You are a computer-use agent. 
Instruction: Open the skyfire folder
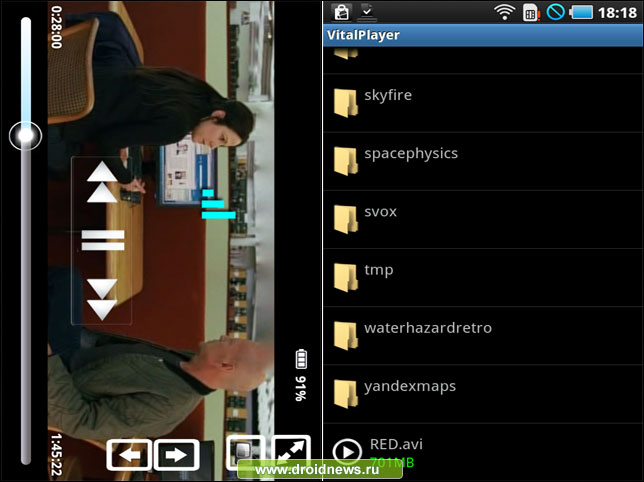pos(483,103)
